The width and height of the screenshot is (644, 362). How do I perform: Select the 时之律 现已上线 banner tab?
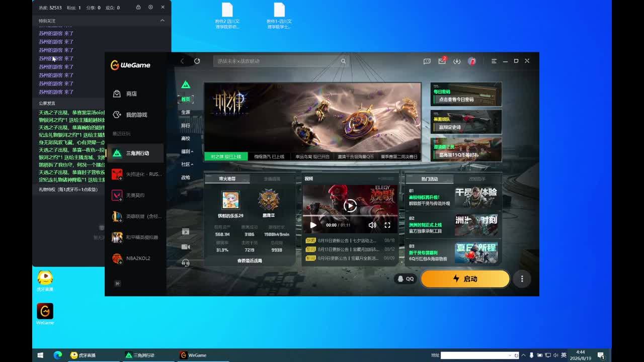coord(226,157)
